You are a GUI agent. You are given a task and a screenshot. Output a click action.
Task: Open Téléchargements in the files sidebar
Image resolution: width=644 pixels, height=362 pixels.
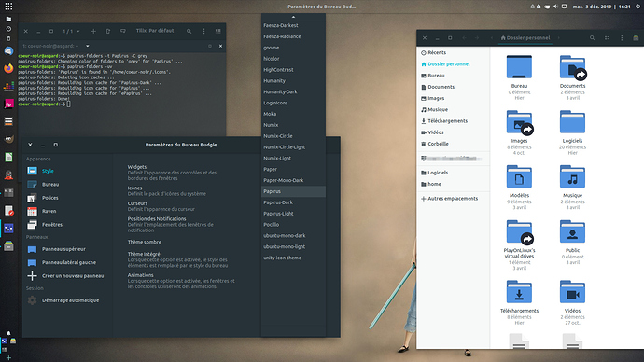tap(454, 121)
